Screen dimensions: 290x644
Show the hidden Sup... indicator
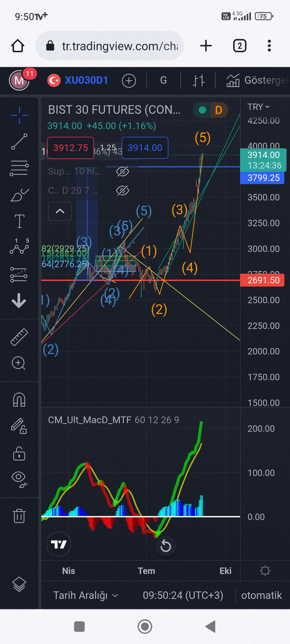click(x=122, y=171)
